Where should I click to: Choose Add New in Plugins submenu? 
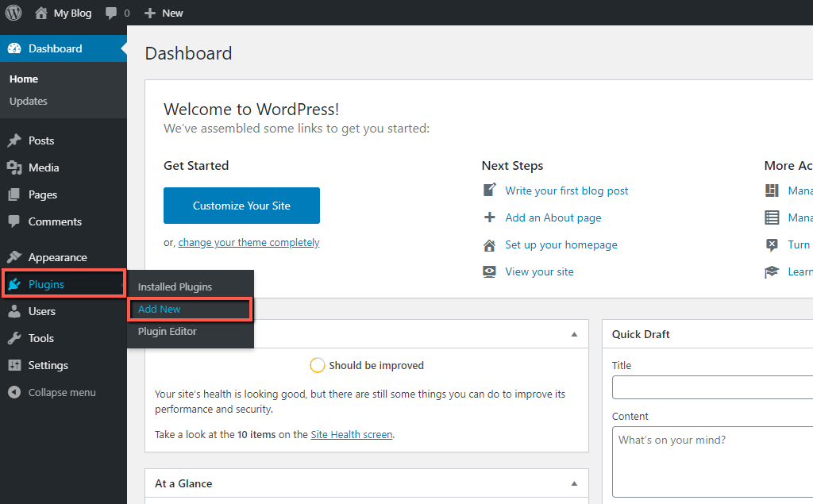159,309
